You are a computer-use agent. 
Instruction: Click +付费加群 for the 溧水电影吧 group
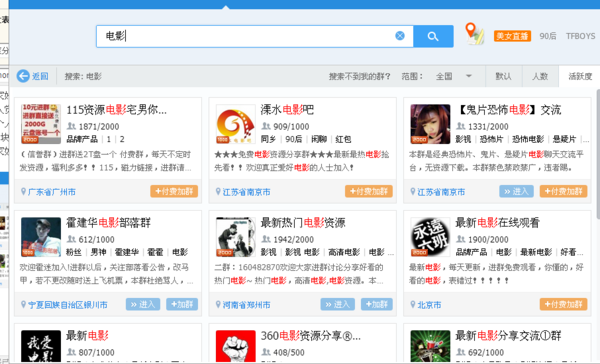coord(369,191)
